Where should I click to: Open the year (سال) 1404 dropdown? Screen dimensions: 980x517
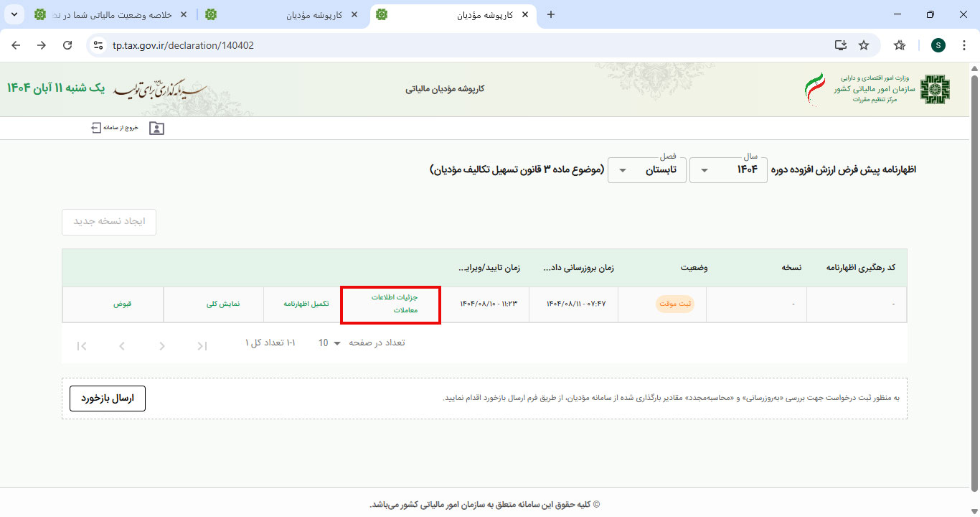pos(727,170)
